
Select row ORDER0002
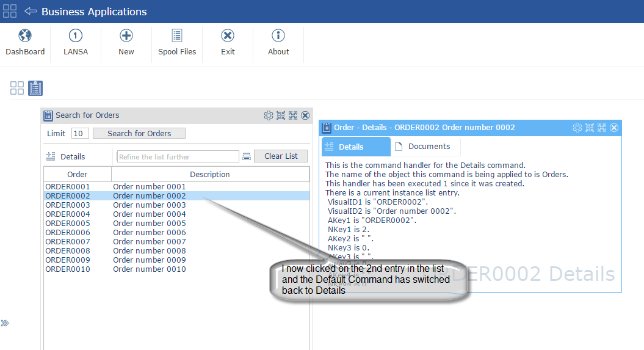176,196
